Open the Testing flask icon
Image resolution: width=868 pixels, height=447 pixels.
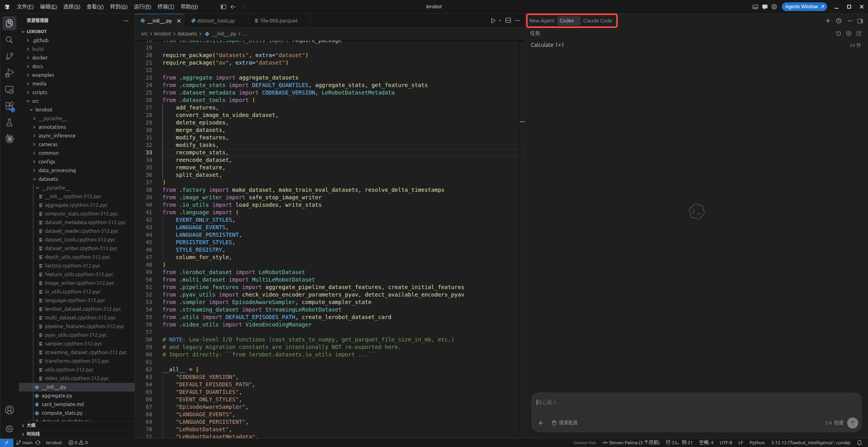point(9,122)
